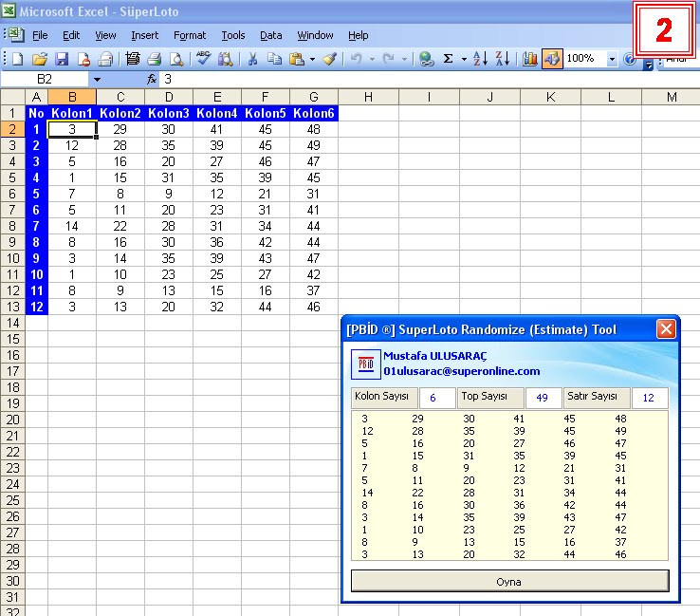This screenshot has height=616, width=700.
Task: Click the Name Box showing B2
Action: 45,79
